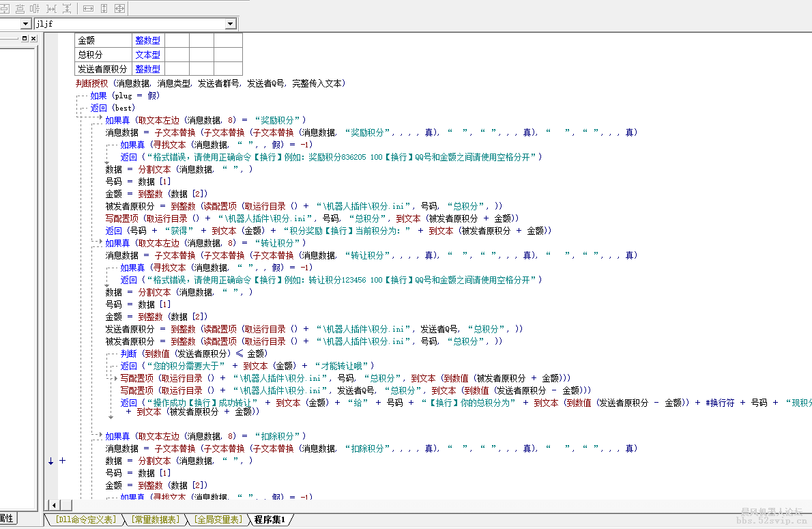This screenshot has height=529, width=812.
Task: Collapse the 转让积分 如果真 branch
Action: click(x=100, y=242)
